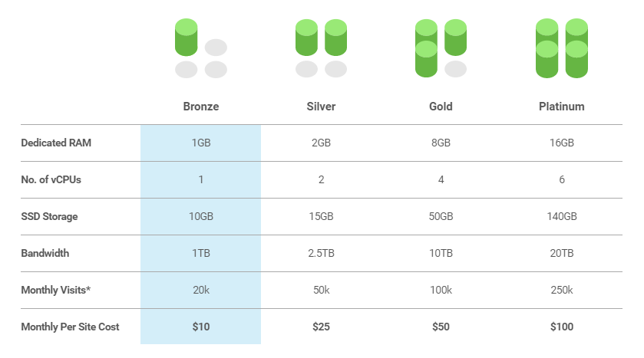Select the Bronze plan heading
644x358 pixels.
point(201,107)
